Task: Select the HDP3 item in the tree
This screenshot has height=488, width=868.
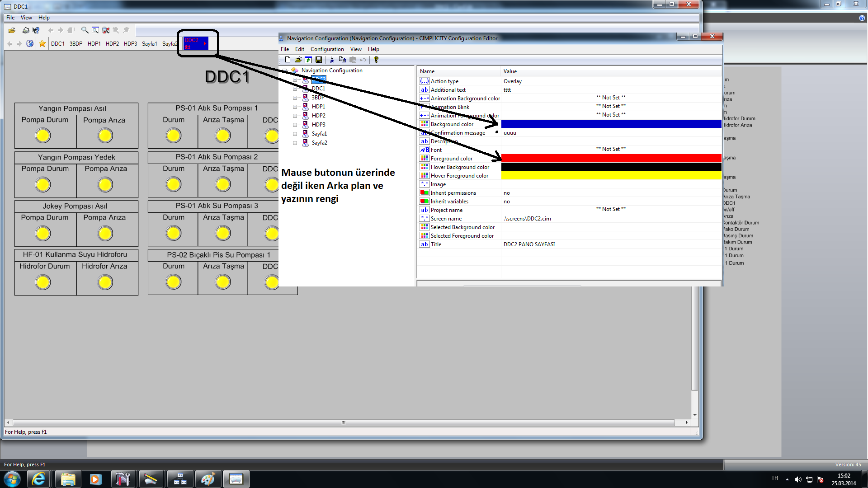Action: click(x=318, y=125)
